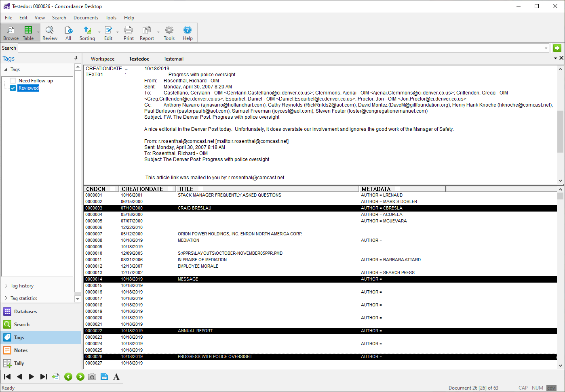This screenshot has height=392, width=565.
Task: Click the green forward arrow button
Action: tap(80, 377)
